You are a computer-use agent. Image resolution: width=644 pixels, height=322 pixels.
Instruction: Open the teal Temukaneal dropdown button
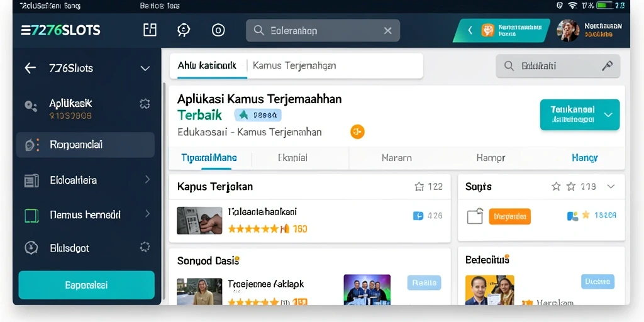click(x=579, y=114)
